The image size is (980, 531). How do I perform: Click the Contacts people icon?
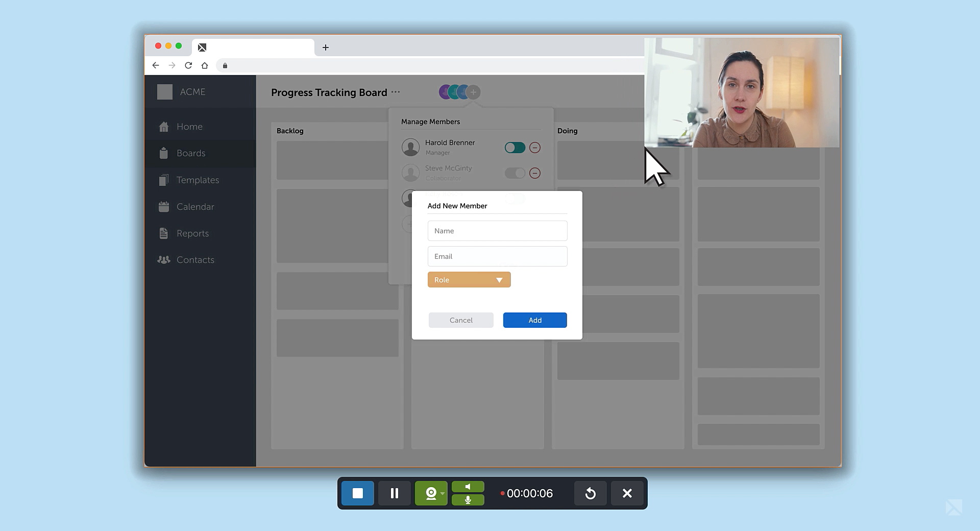[164, 260]
